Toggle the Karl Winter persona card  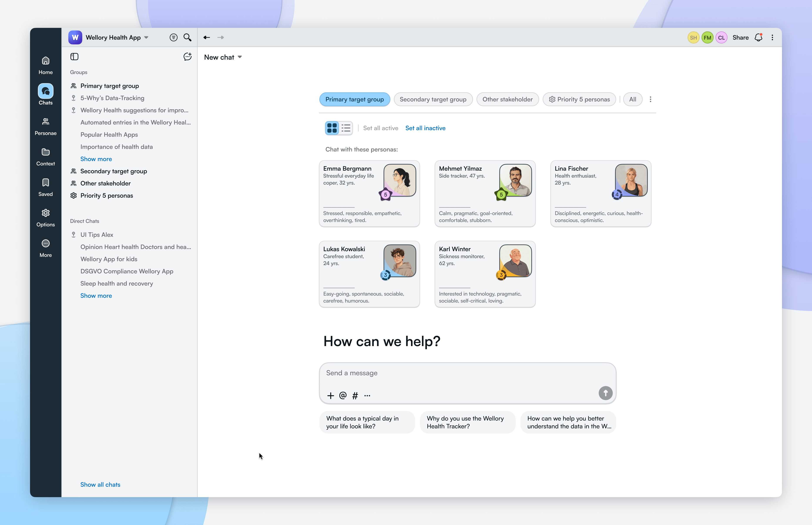(x=485, y=274)
